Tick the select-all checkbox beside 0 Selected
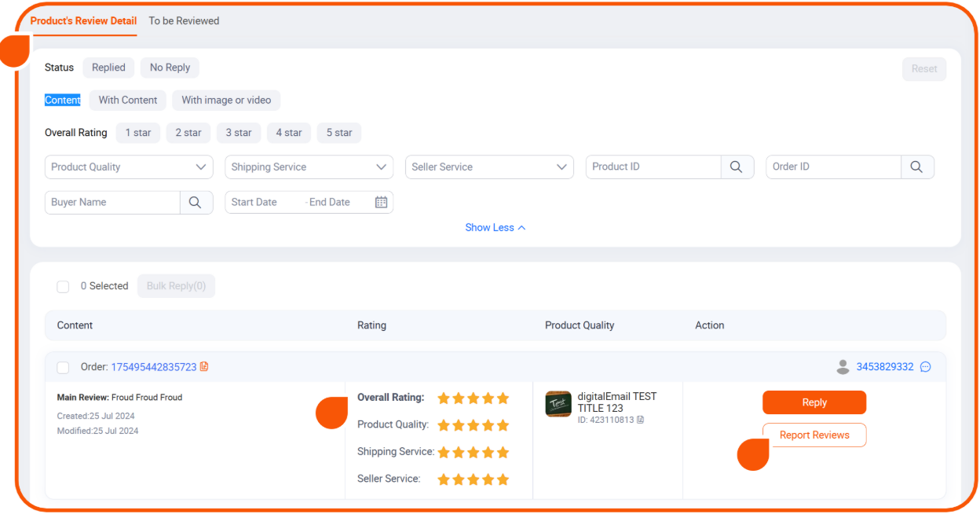 click(x=63, y=287)
